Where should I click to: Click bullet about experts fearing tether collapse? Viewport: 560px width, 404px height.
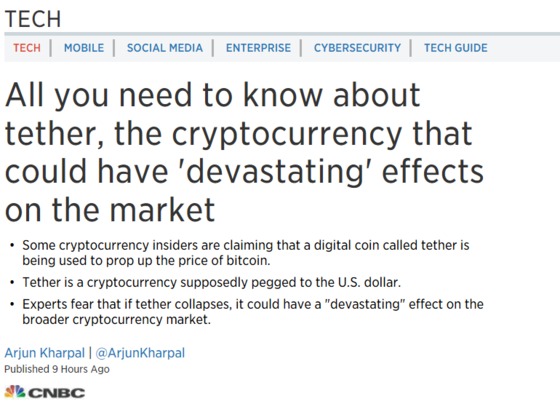253,311
